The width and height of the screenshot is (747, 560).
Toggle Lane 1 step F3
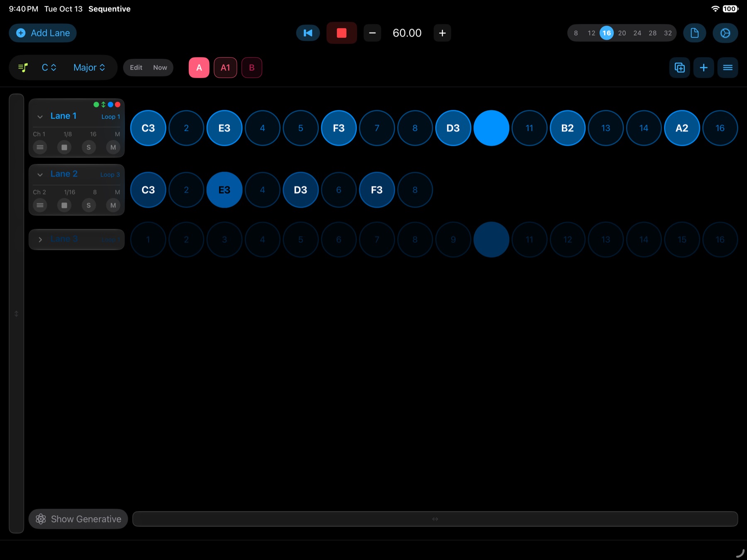point(339,128)
